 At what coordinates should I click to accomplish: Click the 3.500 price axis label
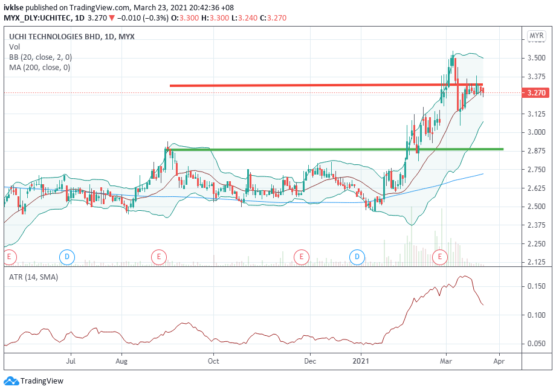537,58
